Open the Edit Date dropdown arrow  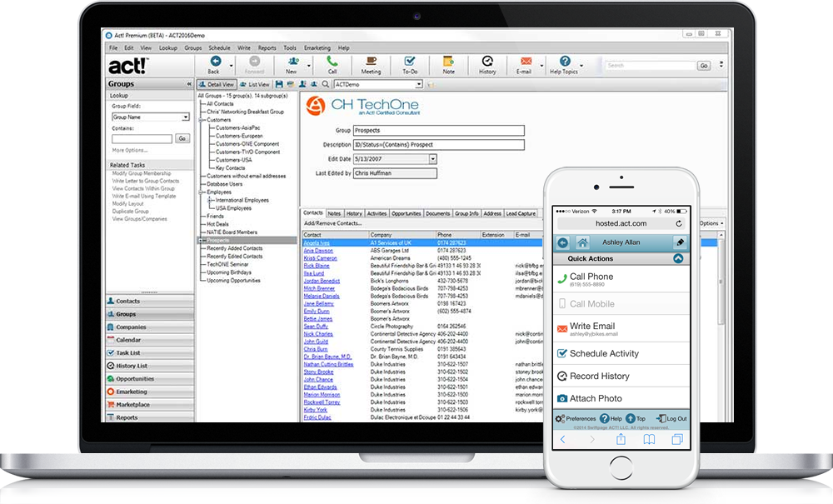tap(433, 159)
